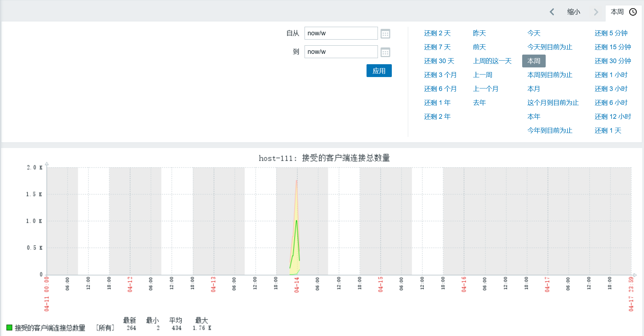Focus the 自从 input field
Screen dimensions: 644x336
click(x=341, y=33)
